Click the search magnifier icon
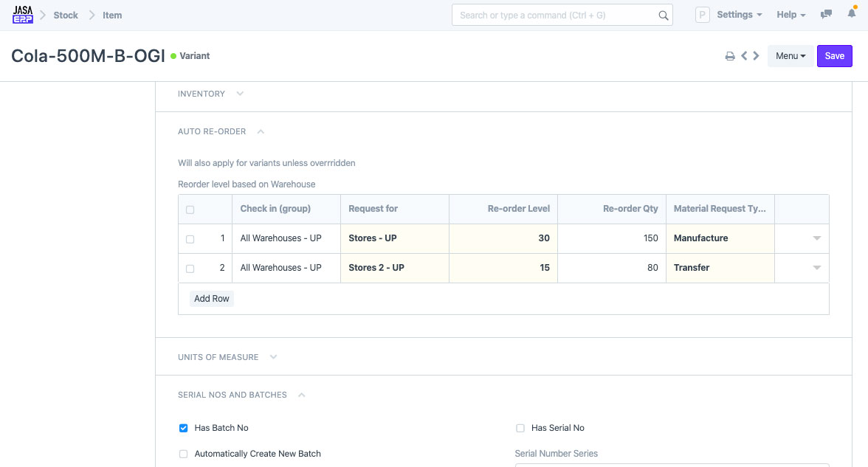 point(663,15)
